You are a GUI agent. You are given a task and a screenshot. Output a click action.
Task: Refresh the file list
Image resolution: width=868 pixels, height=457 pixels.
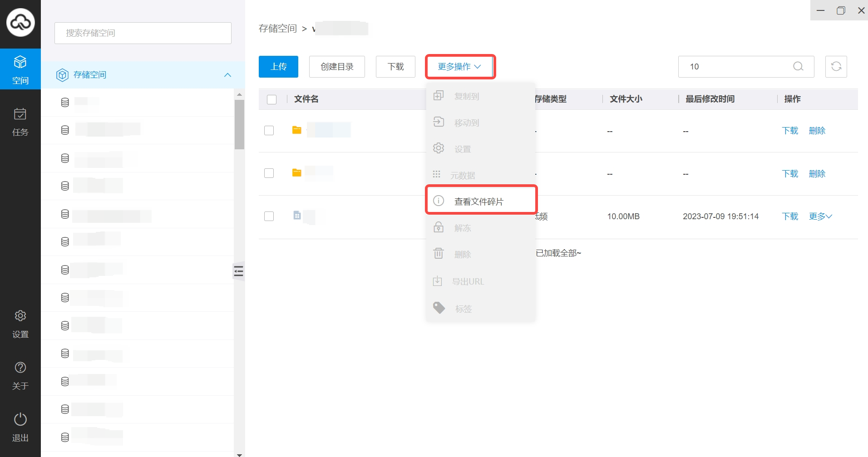point(836,67)
